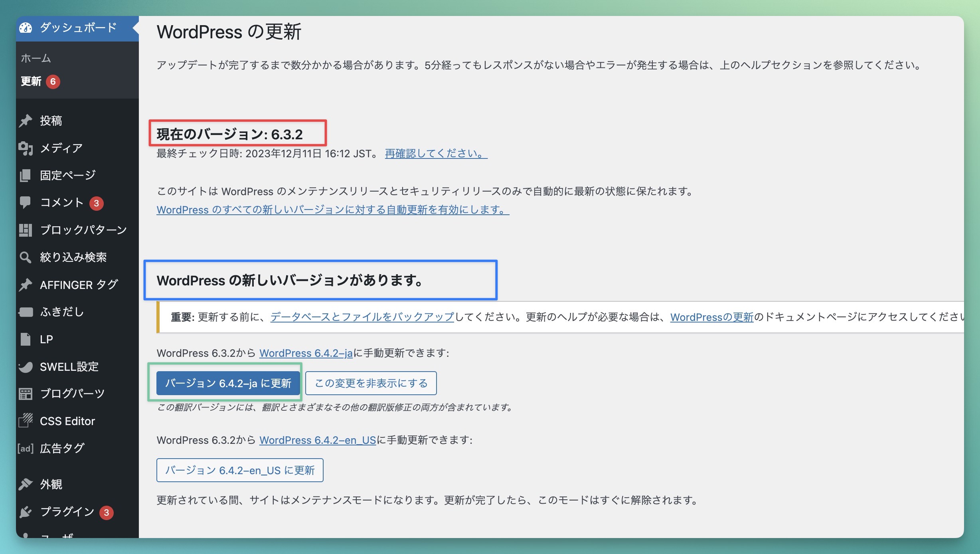Click the bubble icon beside ふきだし
Image resolution: width=980 pixels, height=554 pixels.
26,312
